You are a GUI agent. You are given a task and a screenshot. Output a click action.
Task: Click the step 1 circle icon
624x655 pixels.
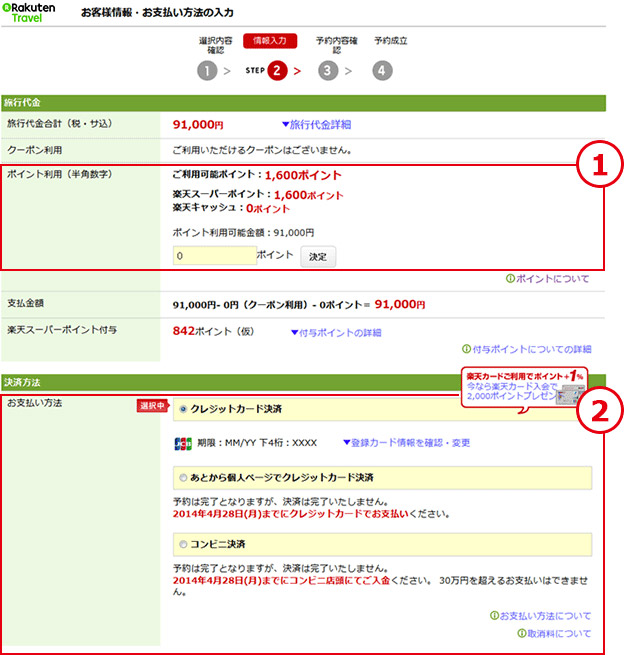pos(207,71)
